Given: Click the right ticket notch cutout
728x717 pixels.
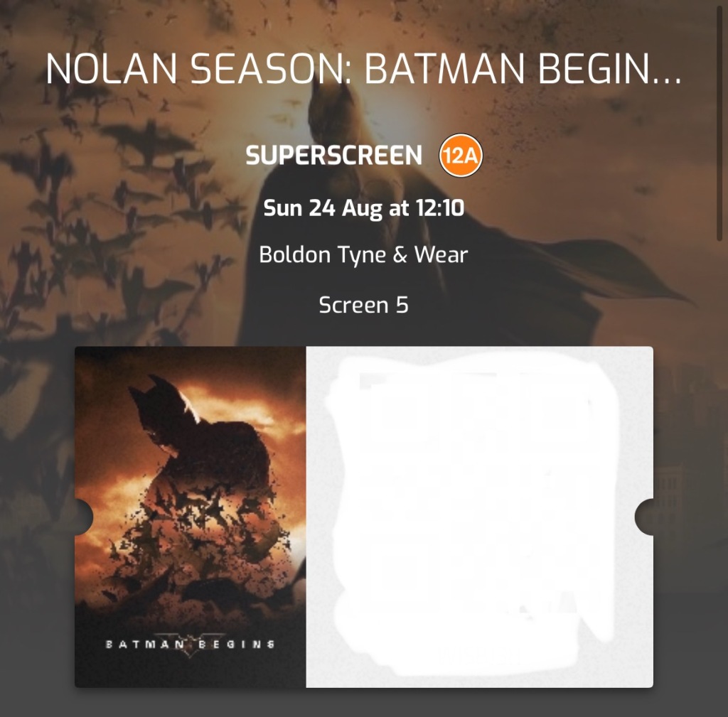Looking at the screenshot, I should pyautogui.click(x=644, y=517).
